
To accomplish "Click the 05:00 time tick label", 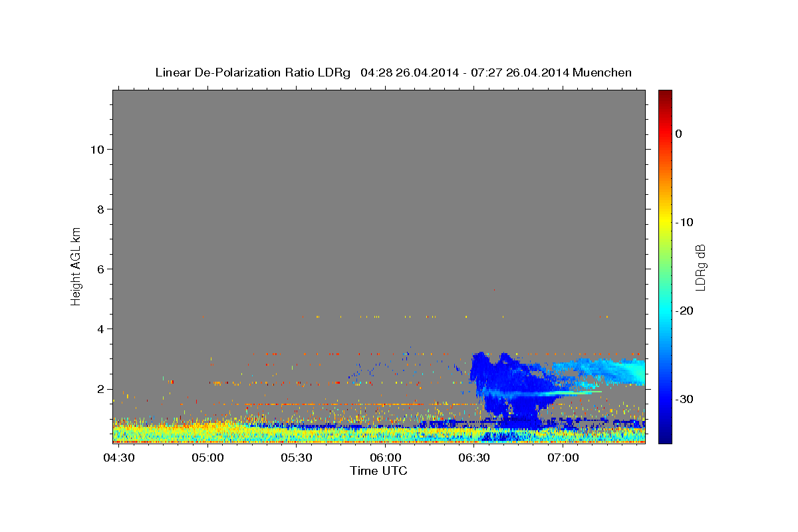I will (208, 458).
